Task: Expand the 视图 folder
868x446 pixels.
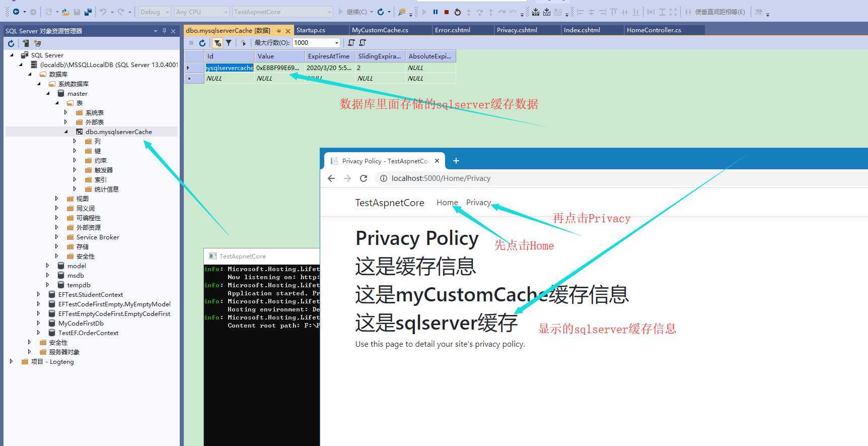Action: (x=57, y=199)
